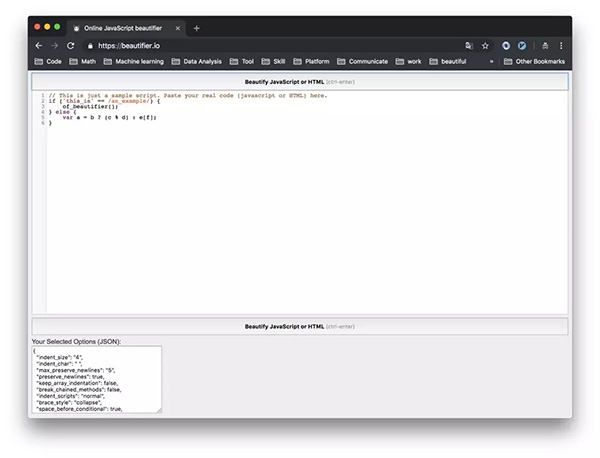Reload the beautifier.io page

[x=70, y=46]
